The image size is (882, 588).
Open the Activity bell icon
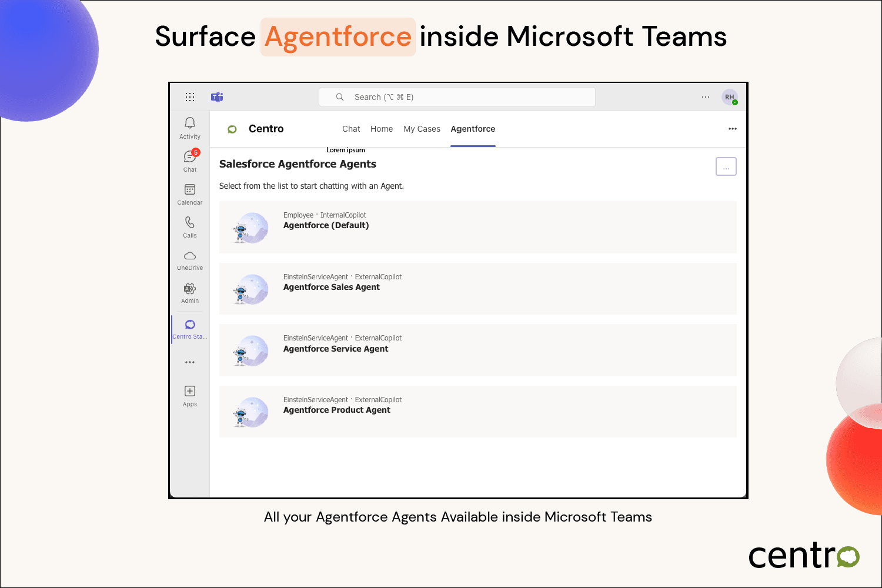pyautogui.click(x=190, y=122)
